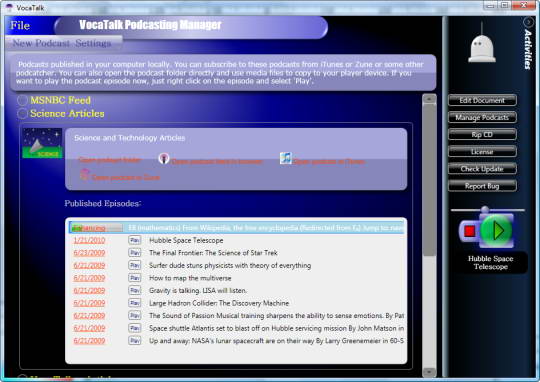
Task: Choose New Podcast from the menu bar
Action: pyautogui.click(x=41, y=43)
